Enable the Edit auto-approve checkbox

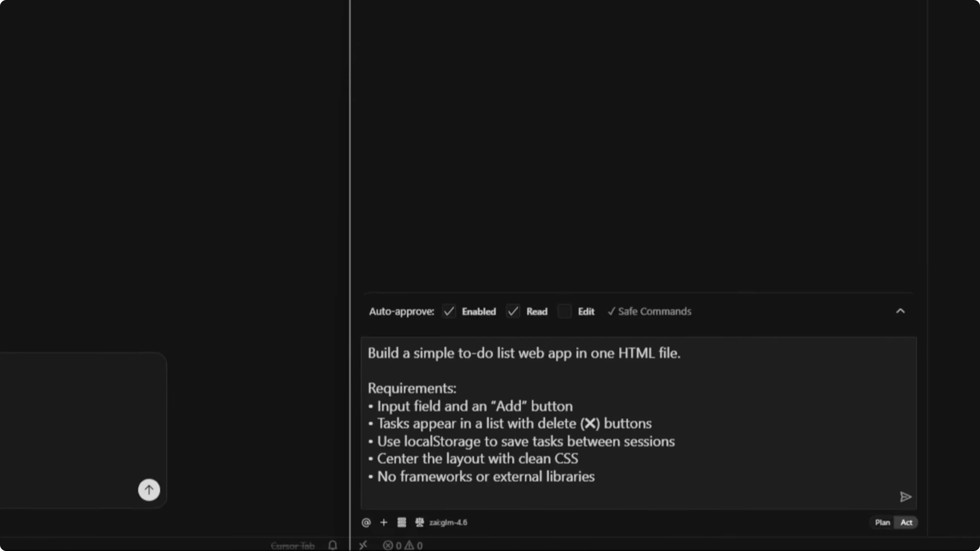(565, 311)
